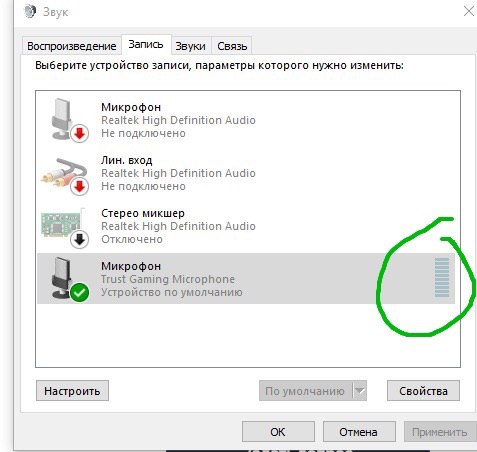
Task: Click the Применить button
Action: coord(440,432)
